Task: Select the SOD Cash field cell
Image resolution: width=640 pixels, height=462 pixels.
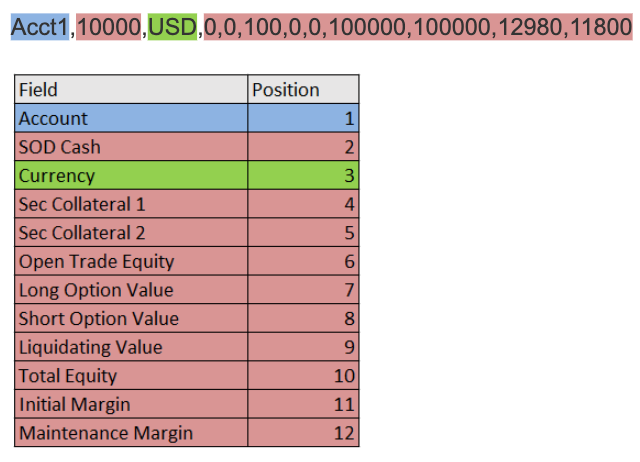Action: 131,147
